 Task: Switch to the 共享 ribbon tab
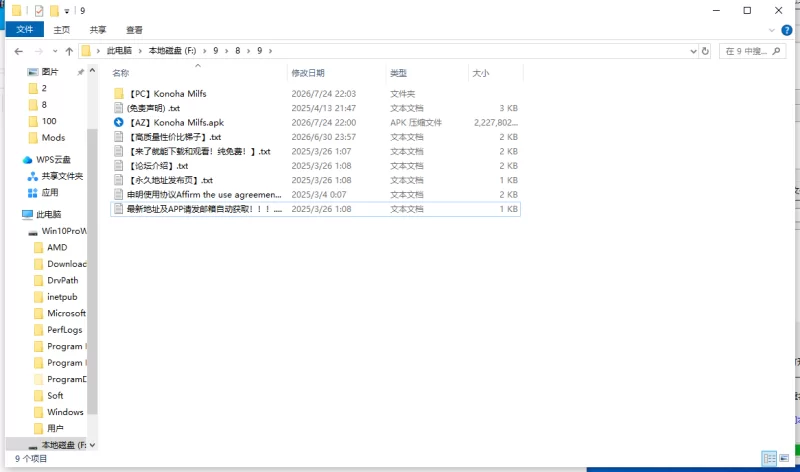pyautogui.click(x=98, y=30)
